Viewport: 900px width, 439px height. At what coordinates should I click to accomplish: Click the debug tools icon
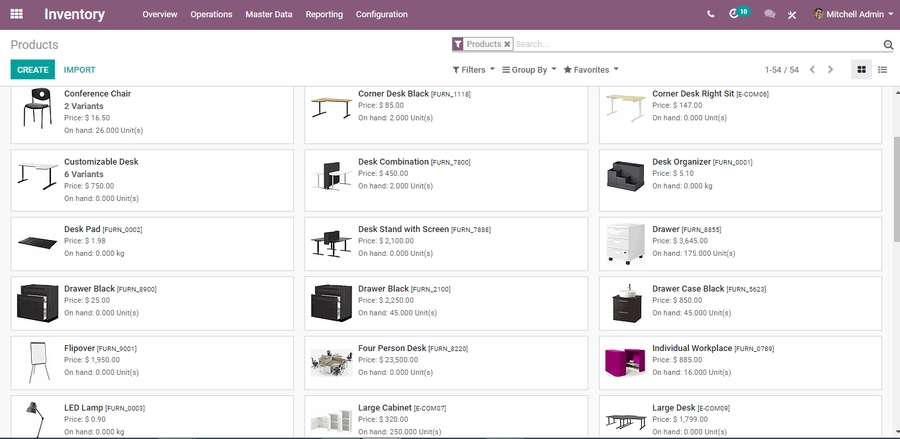(x=793, y=15)
